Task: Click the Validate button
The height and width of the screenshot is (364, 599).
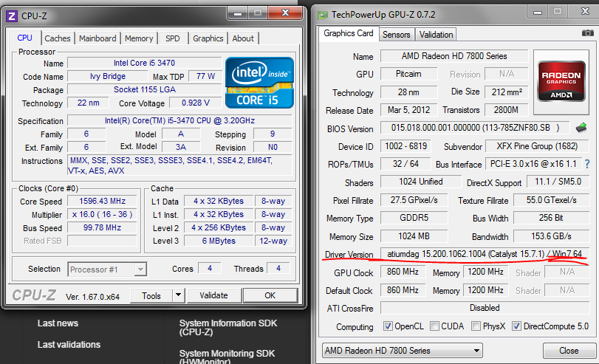Action: (213, 295)
